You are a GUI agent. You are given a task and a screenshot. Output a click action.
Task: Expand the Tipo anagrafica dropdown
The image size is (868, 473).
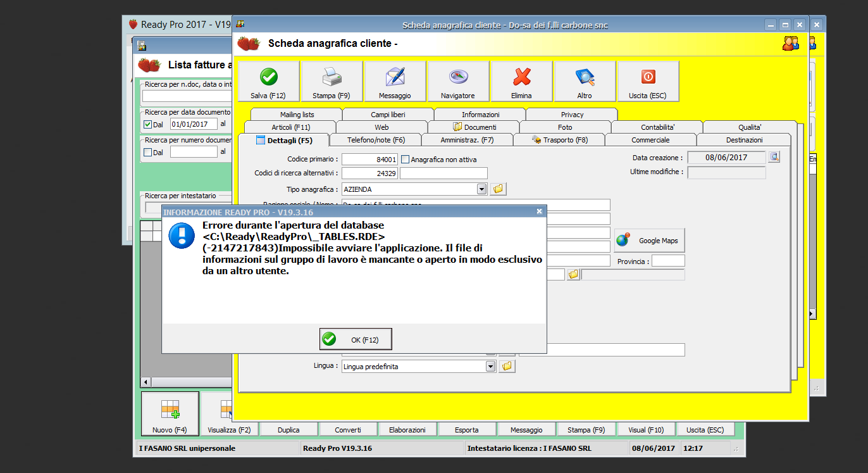coord(481,189)
